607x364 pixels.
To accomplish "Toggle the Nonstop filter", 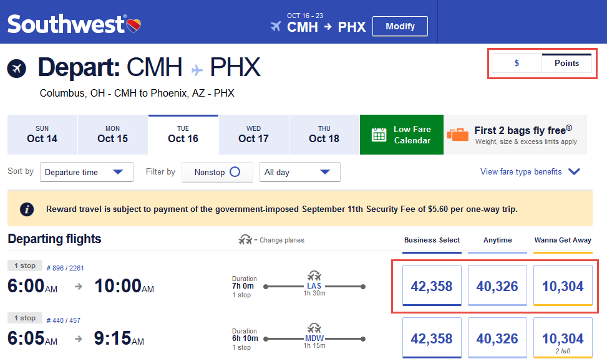I will (217, 172).
